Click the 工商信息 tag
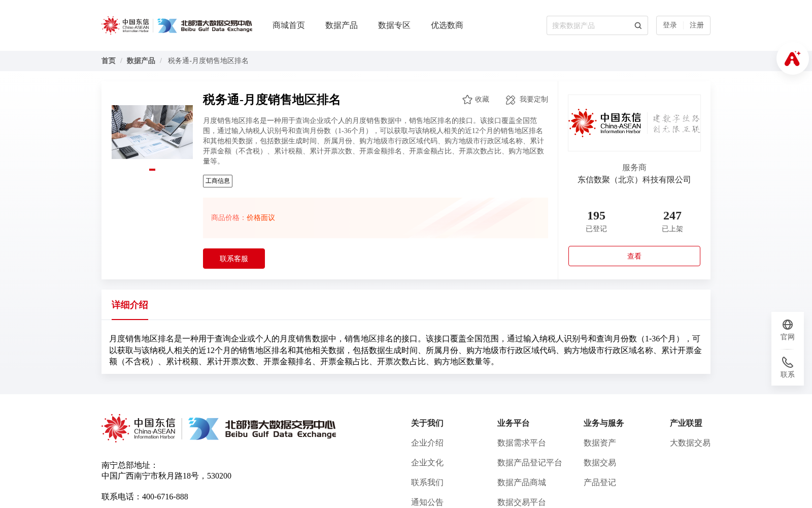Viewport: 812px width, 508px height. [x=218, y=181]
